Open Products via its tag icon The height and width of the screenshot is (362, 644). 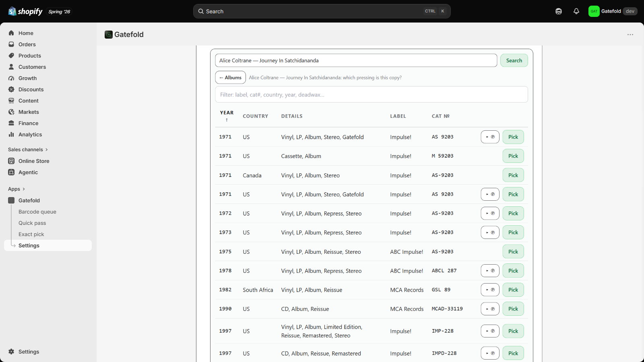point(11,56)
